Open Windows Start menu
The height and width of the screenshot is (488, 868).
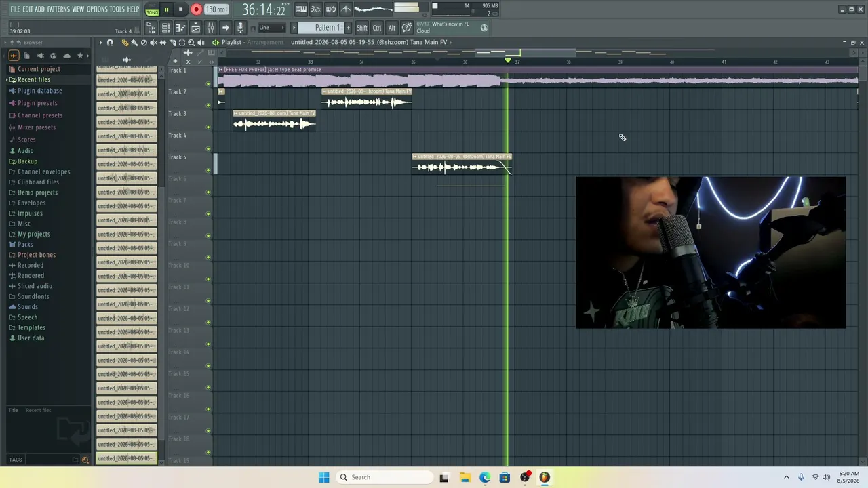point(323,477)
